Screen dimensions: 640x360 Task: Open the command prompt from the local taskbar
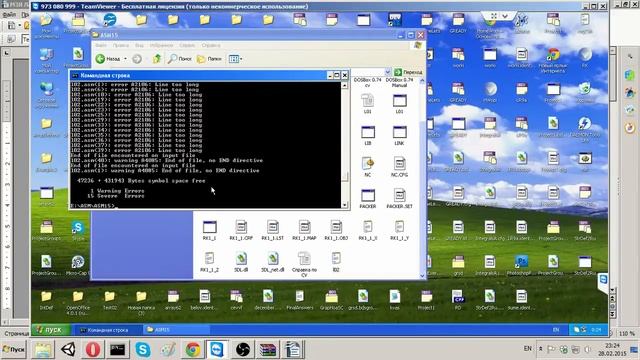[118, 349]
